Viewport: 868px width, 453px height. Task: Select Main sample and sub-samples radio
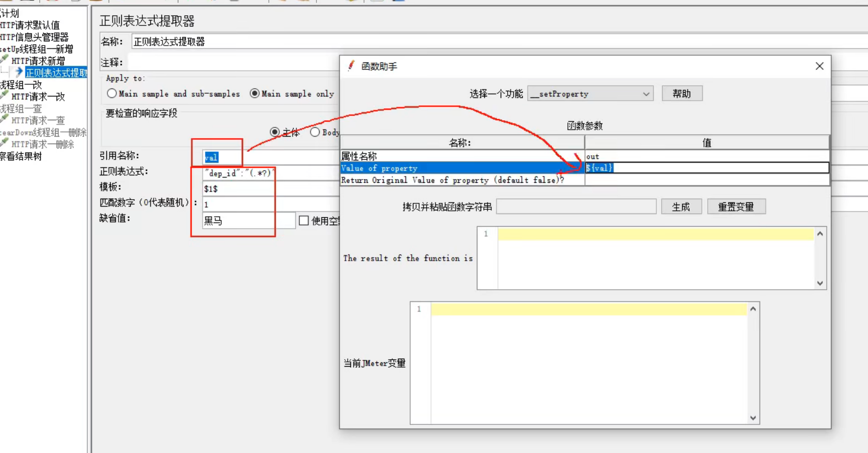click(x=112, y=93)
